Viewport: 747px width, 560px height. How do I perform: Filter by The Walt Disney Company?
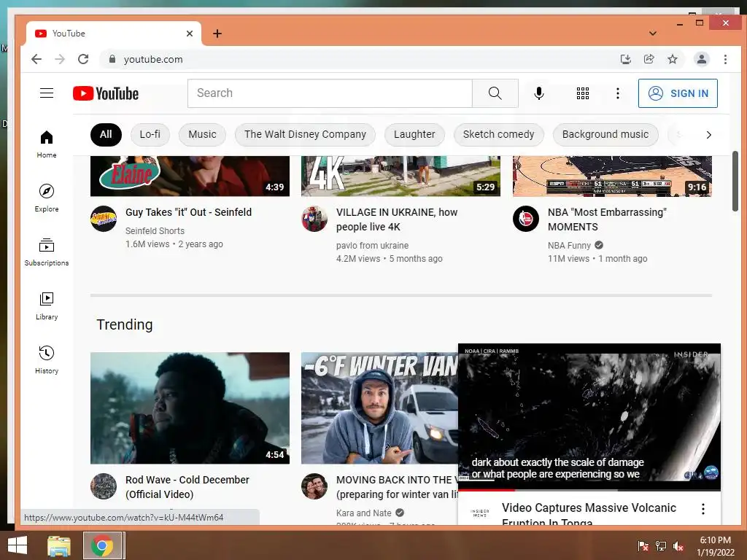[x=305, y=134]
